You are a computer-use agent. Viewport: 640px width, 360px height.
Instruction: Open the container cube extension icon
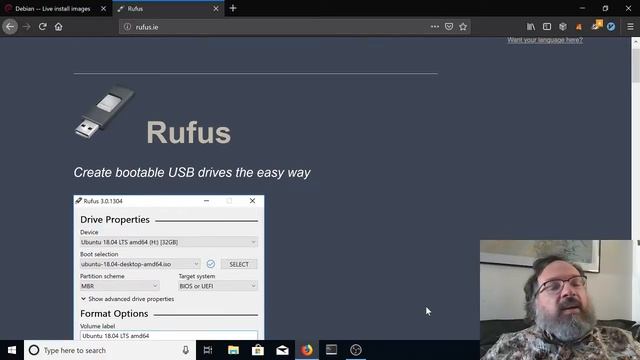pyautogui.click(x=563, y=27)
